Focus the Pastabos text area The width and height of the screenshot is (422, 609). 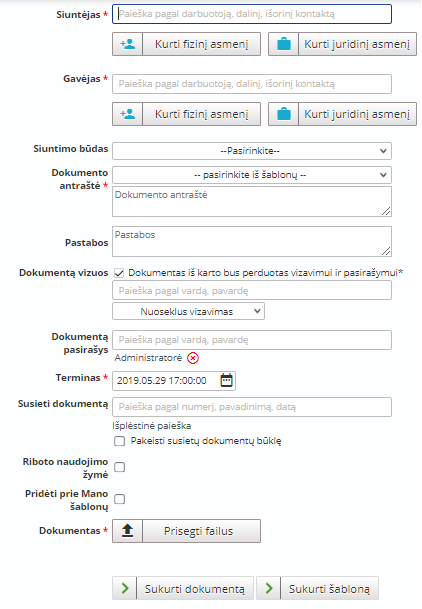click(252, 242)
